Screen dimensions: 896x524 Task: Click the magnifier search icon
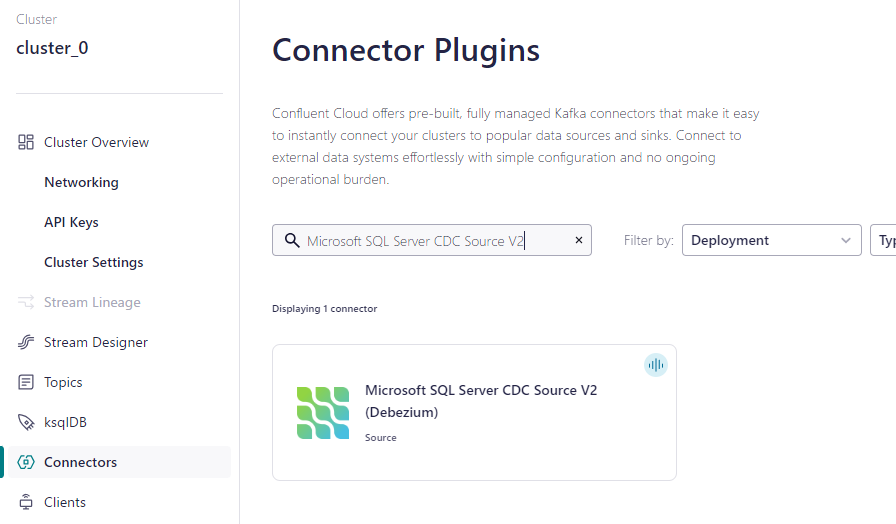292,241
